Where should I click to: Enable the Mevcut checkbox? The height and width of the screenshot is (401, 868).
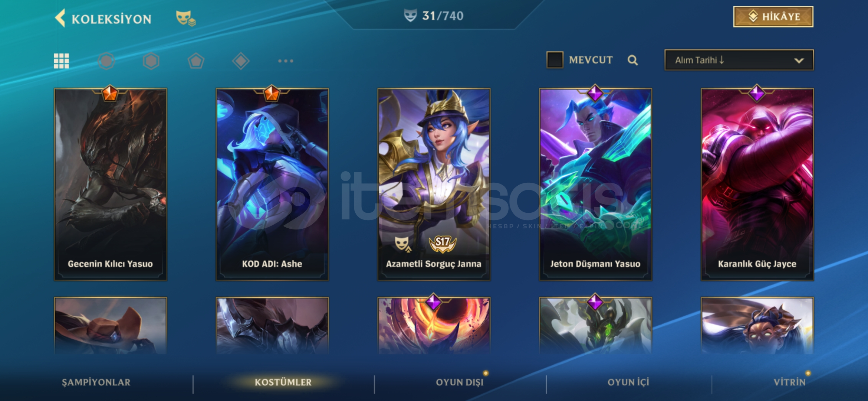555,60
